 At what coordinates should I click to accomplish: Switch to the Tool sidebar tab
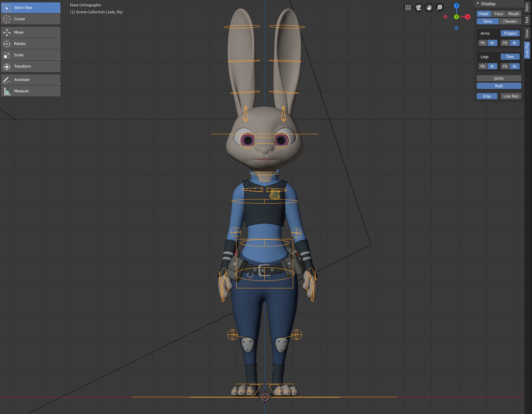(x=527, y=20)
